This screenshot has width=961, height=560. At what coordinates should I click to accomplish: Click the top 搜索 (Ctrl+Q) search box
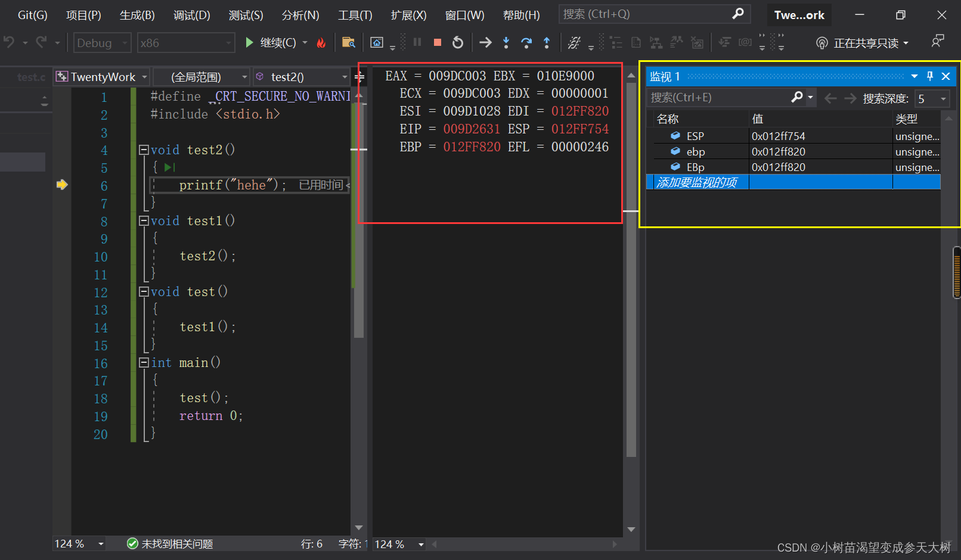(x=654, y=14)
